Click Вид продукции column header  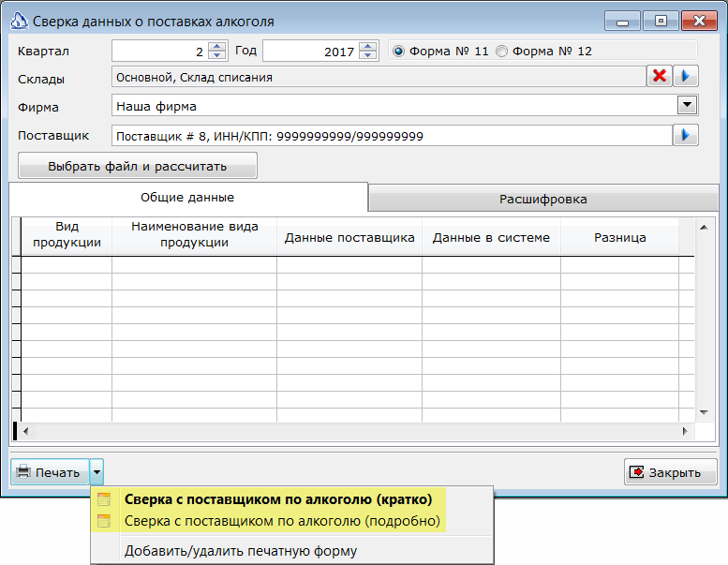coord(67,235)
